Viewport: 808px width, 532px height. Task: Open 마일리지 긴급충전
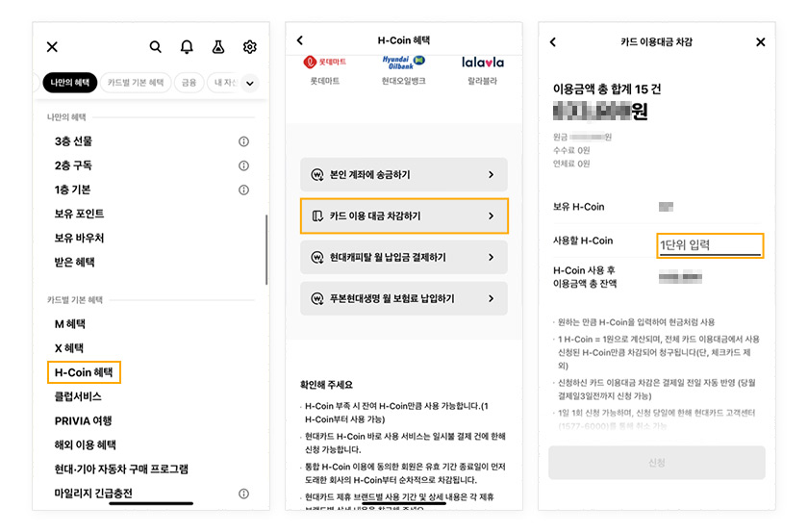[x=94, y=494]
